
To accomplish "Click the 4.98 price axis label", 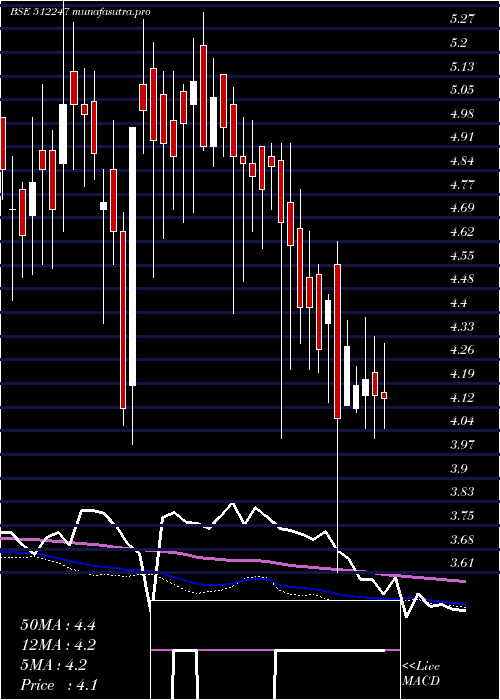I will pos(462,113).
